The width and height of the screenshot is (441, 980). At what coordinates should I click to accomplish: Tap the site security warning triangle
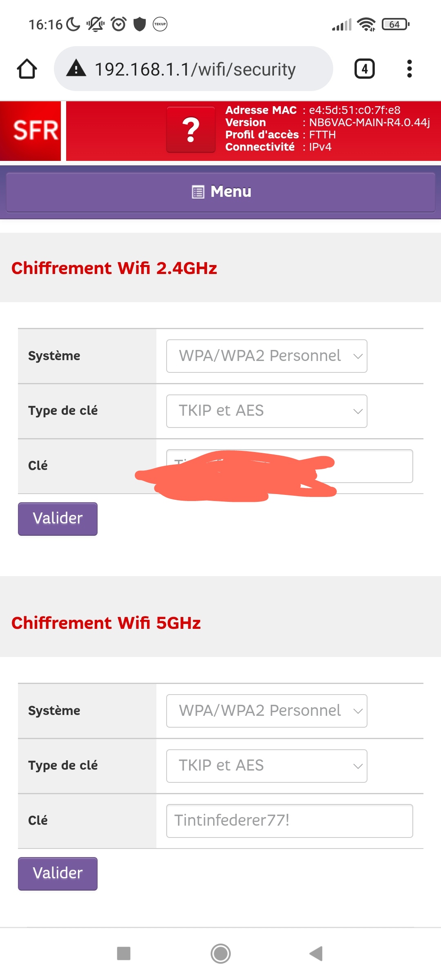point(76,69)
